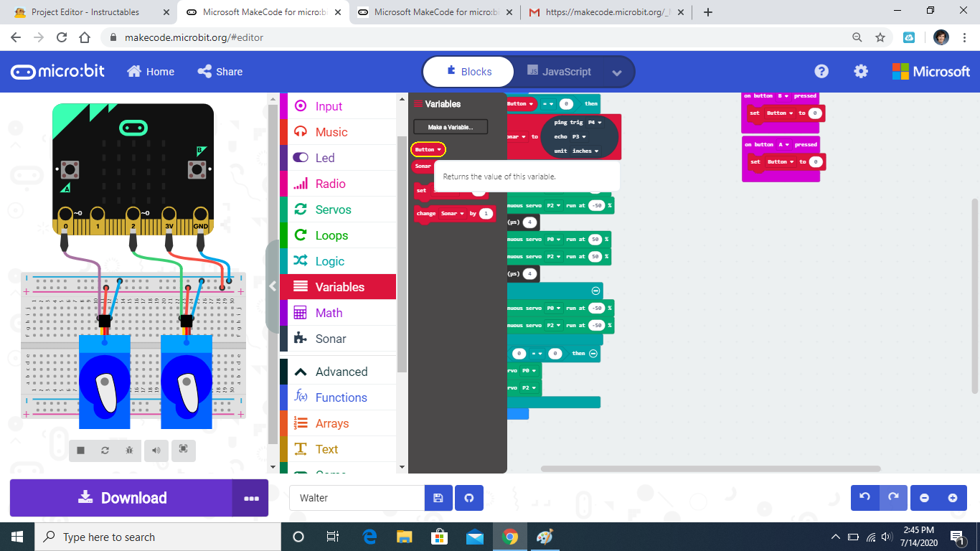This screenshot has height=551, width=980.
Task: Open button A dropdown in pressed block
Action: pos(783,144)
